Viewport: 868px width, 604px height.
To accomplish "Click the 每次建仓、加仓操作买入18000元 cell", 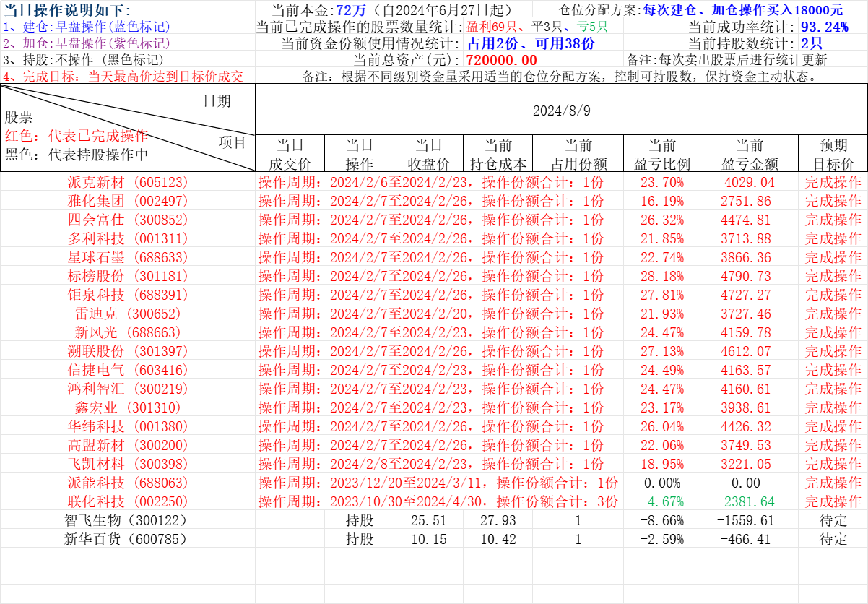I will tap(743, 10).
